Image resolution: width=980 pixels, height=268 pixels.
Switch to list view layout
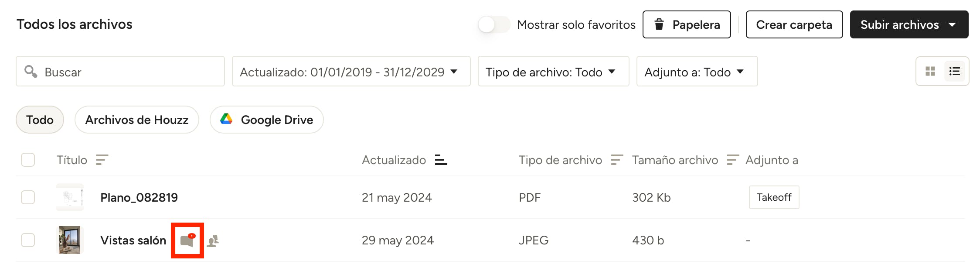coord(955,71)
